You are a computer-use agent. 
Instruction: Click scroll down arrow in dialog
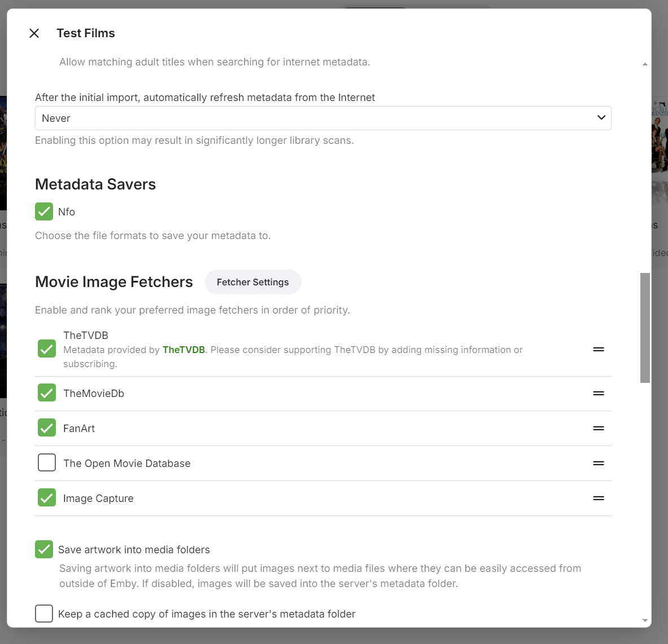pyautogui.click(x=645, y=620)
